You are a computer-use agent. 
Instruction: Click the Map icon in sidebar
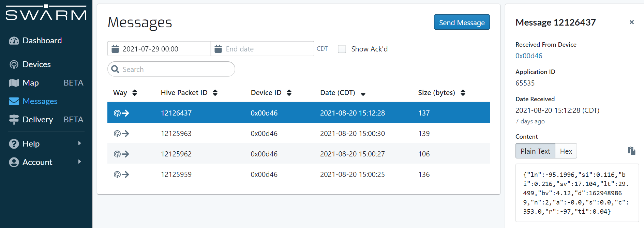pos(14,83)
